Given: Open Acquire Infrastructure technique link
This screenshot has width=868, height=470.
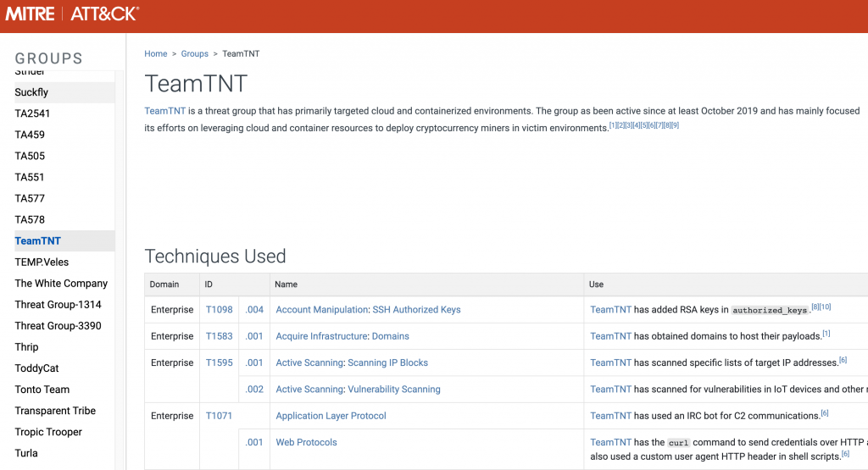Looking at the screenshot, I should pos(321,336).
